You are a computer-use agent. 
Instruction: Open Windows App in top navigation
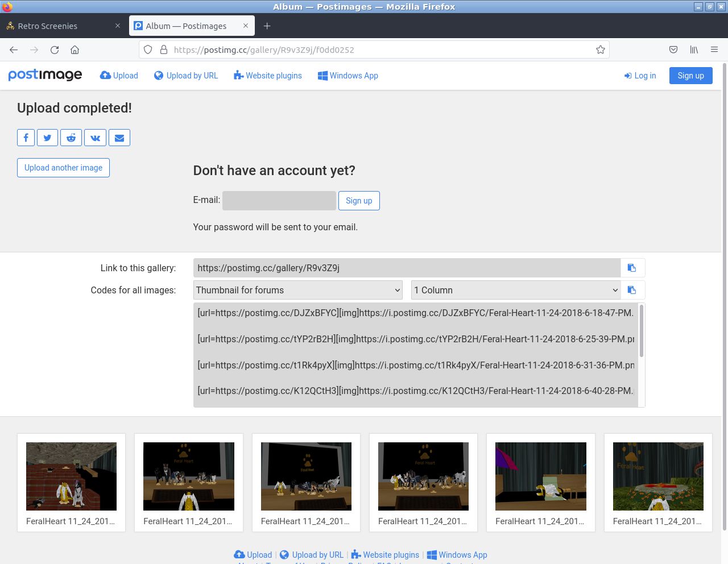[x=348, y=76]
